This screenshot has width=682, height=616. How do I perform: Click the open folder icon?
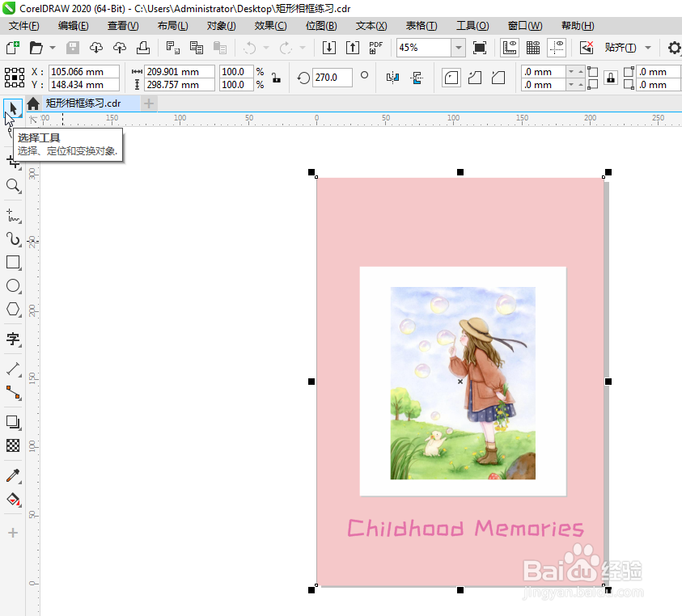(x=36, y=48)
